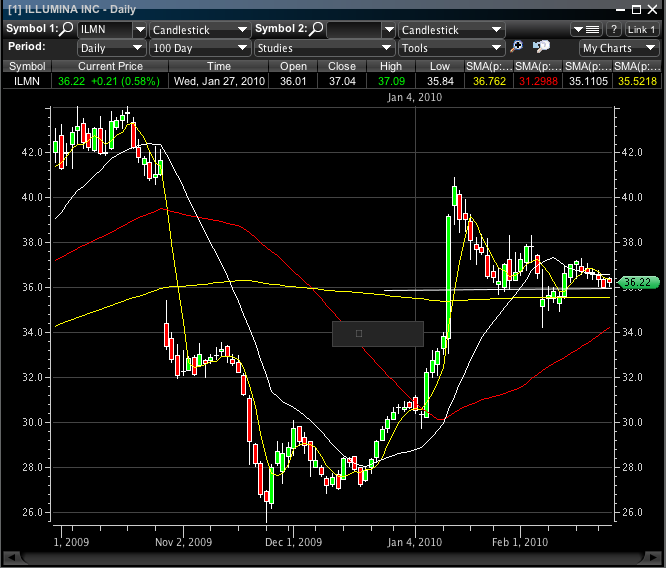Click the Time column header
The image size is (666, 568).
[218, 66]
